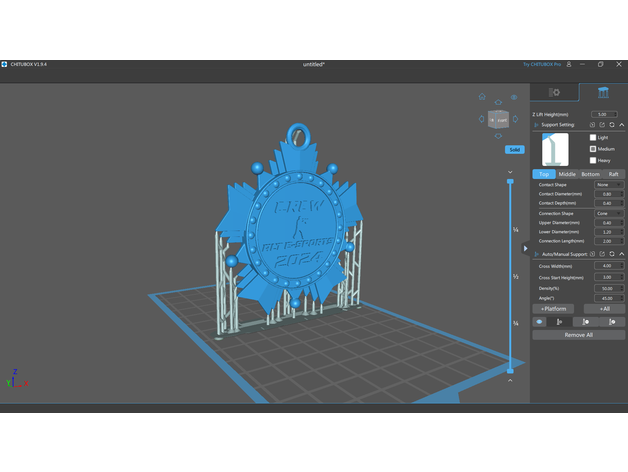The height and width of the screenshot is (472, 628).
Task: Click the Remove All button
Action: click(579, 335)
